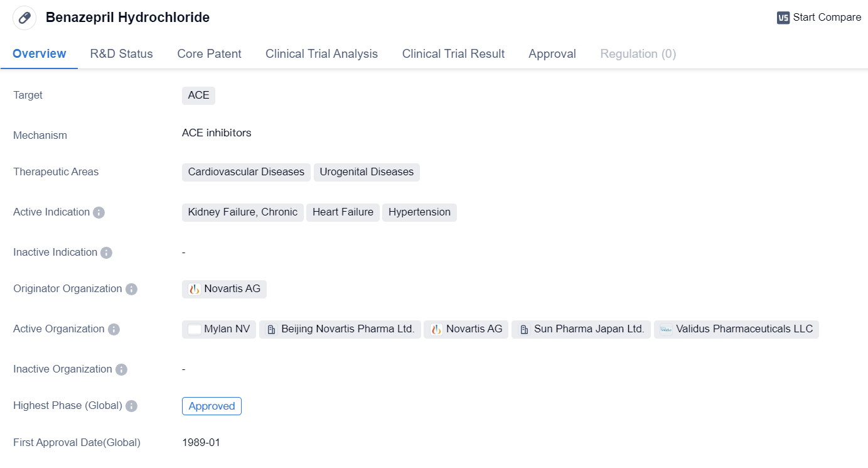The height and width of the screenshot is (468, 868).
Task: Click the pill drug icon beside the title
Action: coord(24,18)
